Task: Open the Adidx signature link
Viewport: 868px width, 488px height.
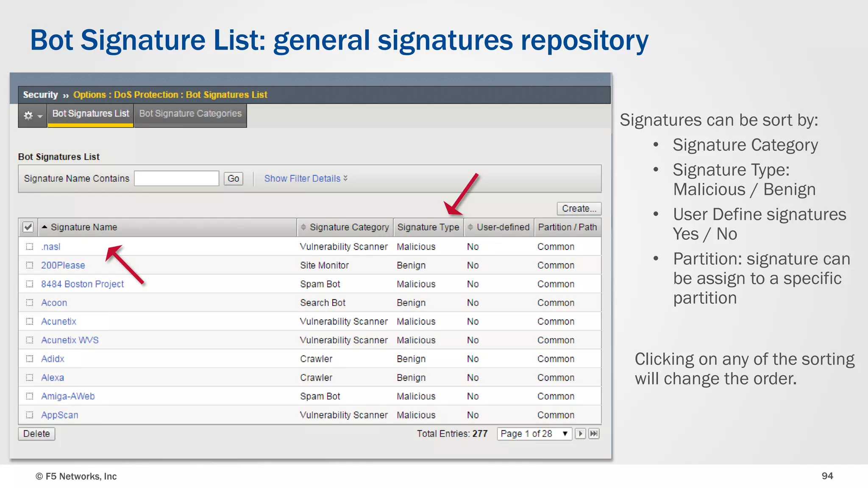Action: (53, 359)
